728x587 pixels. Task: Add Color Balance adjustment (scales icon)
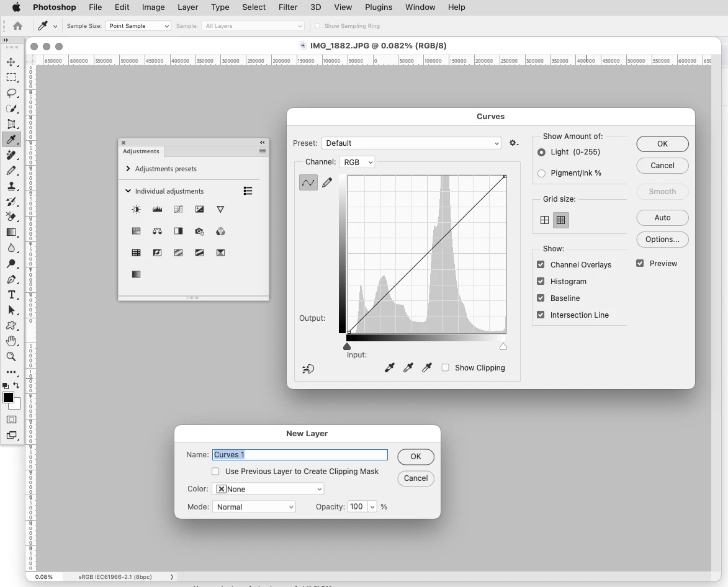pos(158,231)
